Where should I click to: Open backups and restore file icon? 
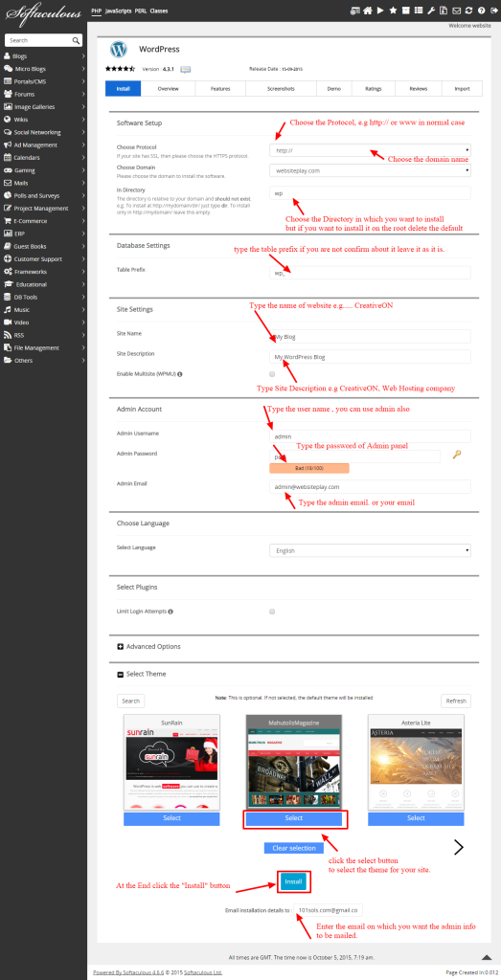444,11
